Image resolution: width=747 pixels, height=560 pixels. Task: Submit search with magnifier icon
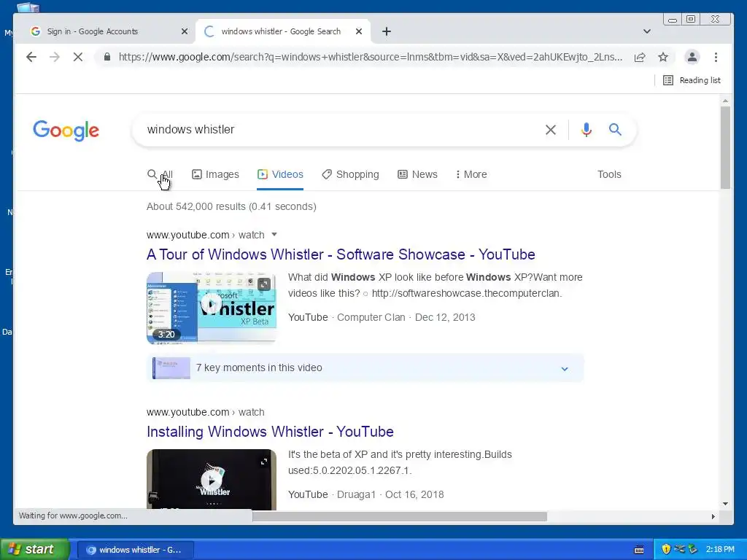click(615, 130)
